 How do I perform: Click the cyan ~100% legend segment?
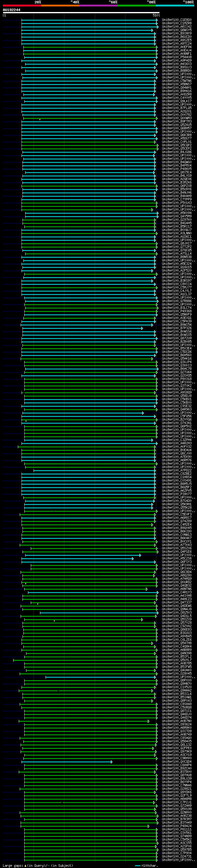[175, 6]
